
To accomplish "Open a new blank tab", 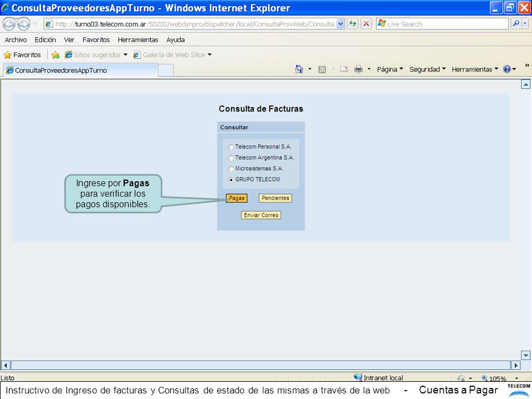I will pyautogui.click(x=166, y=70).
